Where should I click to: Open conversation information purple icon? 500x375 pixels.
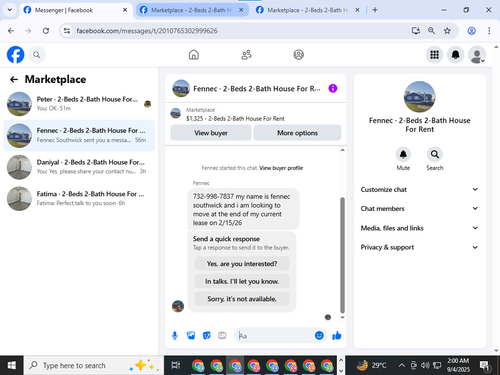(333, 88)
